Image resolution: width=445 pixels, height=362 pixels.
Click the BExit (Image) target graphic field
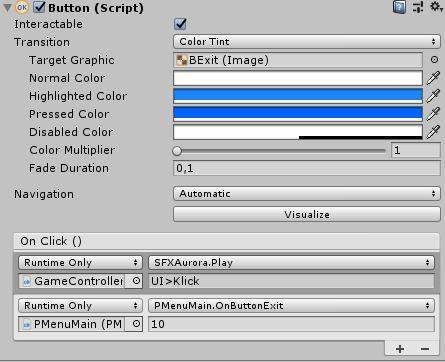pyautogui.click(x=298, y=60)
